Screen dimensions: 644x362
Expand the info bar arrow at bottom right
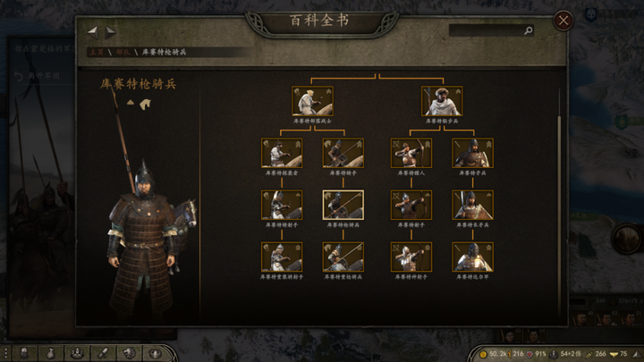pyautogui.click(x=637, y=354)
